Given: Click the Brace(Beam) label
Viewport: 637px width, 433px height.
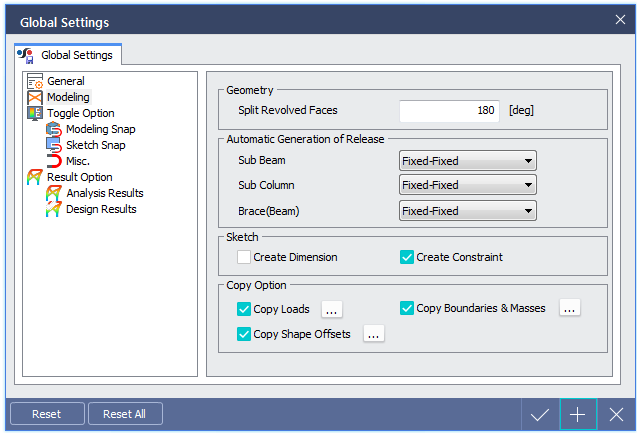Looking at the screenshot, I should coord(269,211).
